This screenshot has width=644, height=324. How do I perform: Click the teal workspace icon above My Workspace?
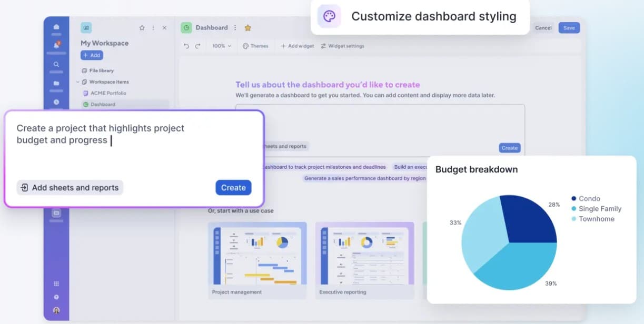click(86, 28)
